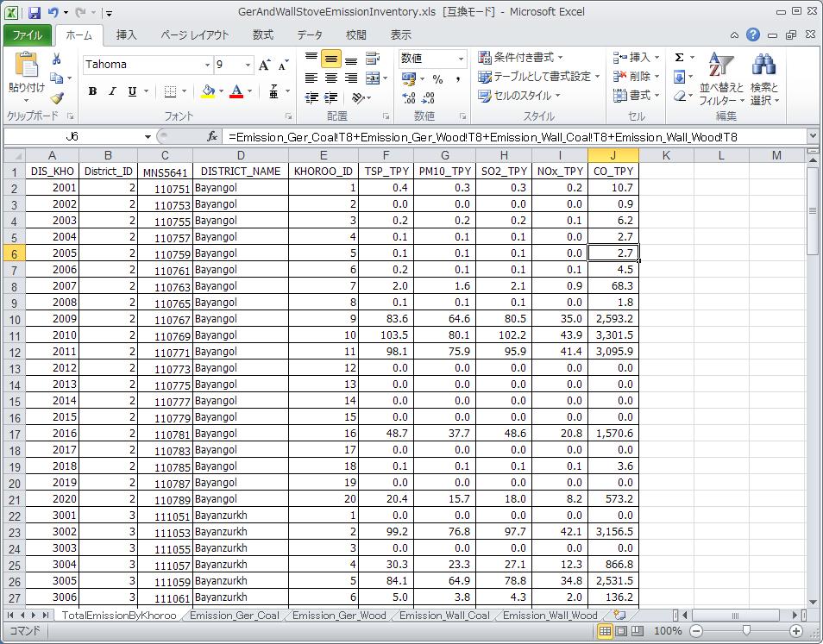Click the Increase Decimal icon
The width and height of the screenshot is (823, 644).
408,98
